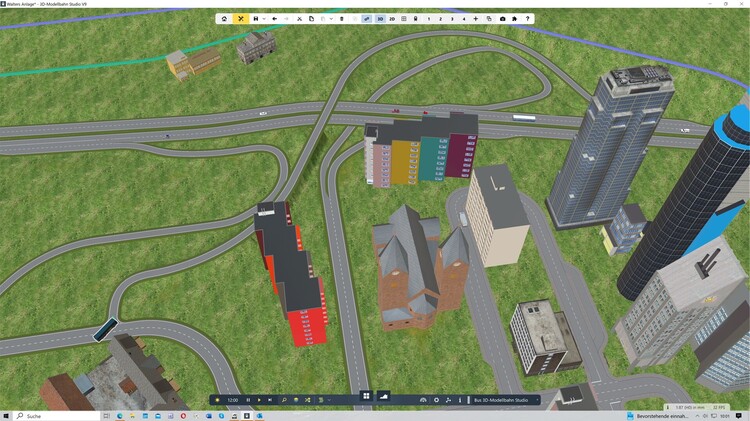
Task: Open the terrain landscape tool button
Action: tap(383, 396)
